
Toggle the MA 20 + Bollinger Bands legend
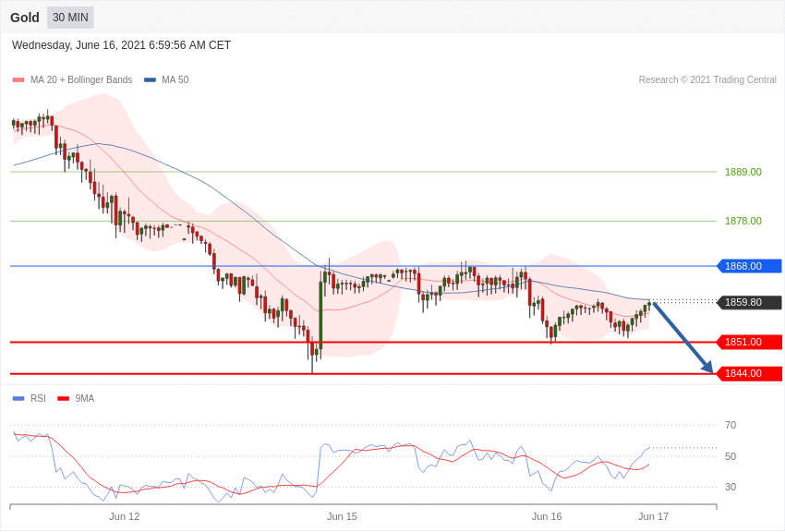[73, 79]
